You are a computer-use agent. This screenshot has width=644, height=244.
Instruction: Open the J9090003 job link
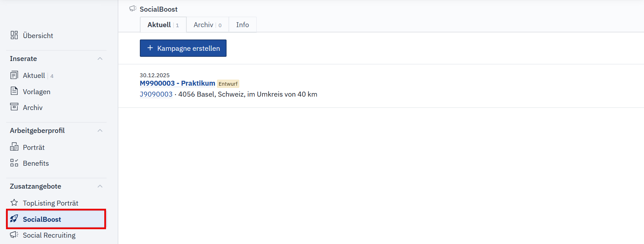(x=156, y=94)
